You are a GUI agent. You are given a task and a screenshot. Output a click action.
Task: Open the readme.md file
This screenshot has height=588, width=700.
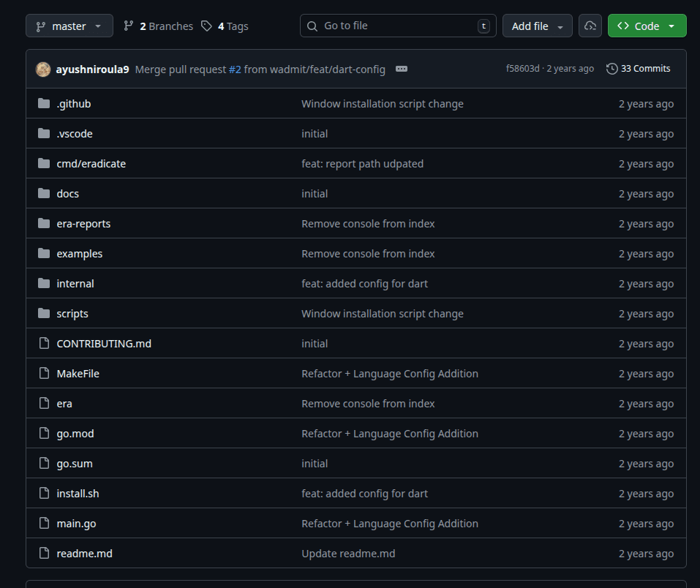(85, 554)
